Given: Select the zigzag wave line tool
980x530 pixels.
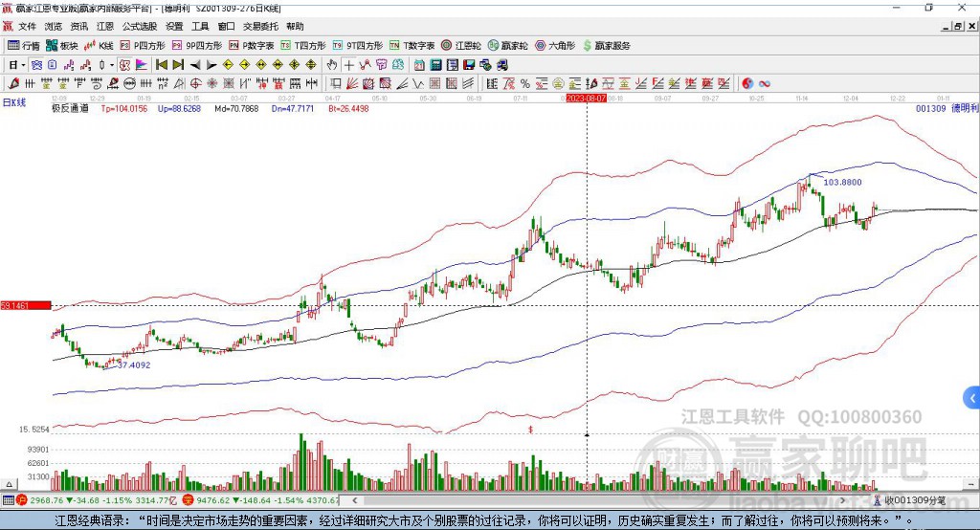Looking at the screenshot, I should point(417,84).
